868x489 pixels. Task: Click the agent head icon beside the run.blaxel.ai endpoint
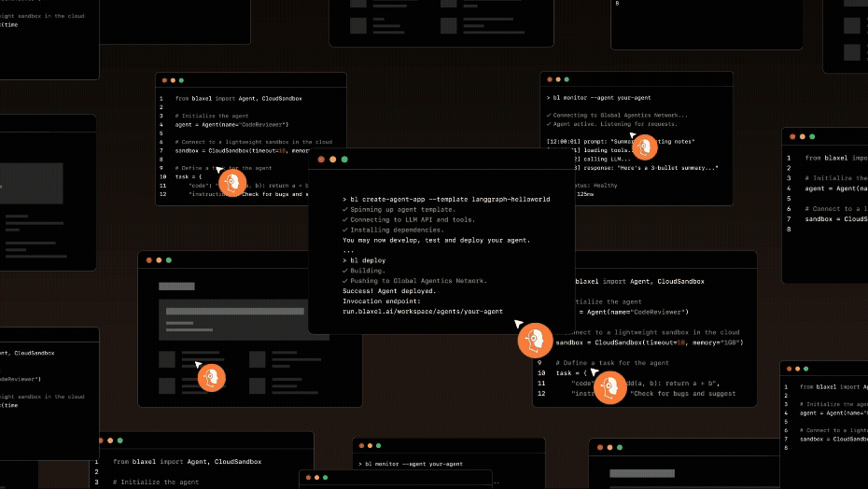coord(536,340)
